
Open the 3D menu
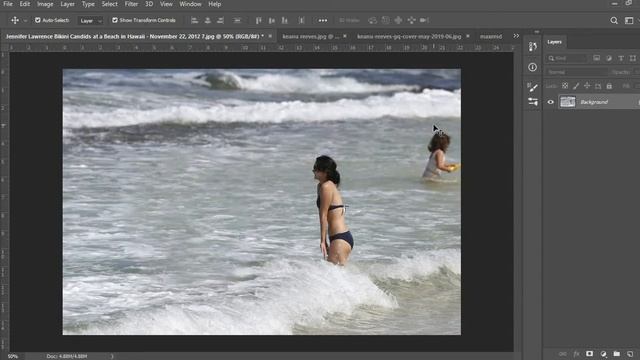point(149,4)
